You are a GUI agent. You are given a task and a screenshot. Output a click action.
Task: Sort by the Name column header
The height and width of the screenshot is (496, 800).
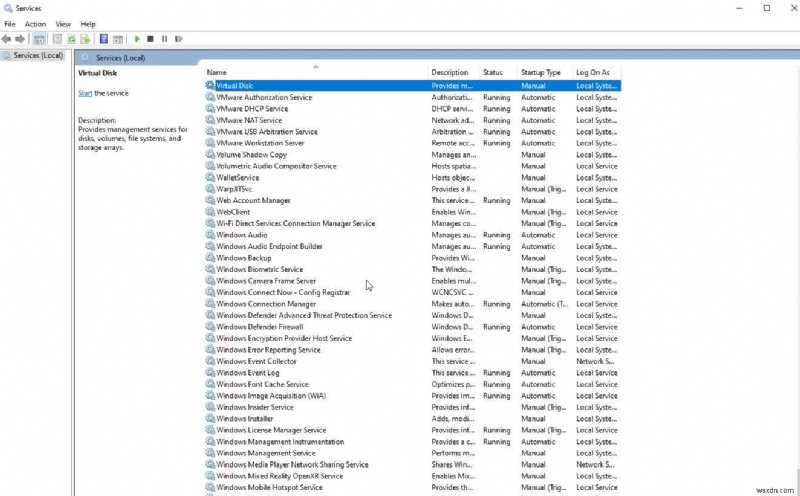pyautogui.click(x=315, y=72)
